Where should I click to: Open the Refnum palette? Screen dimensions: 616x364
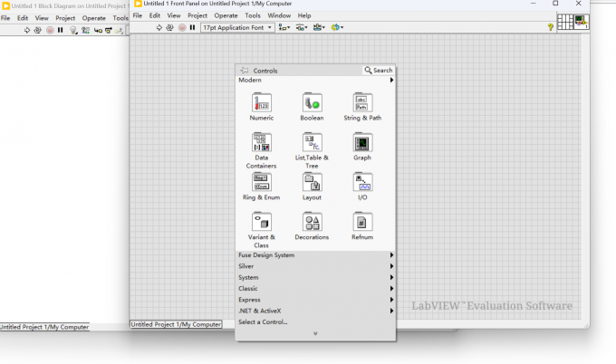pos(362,226)
